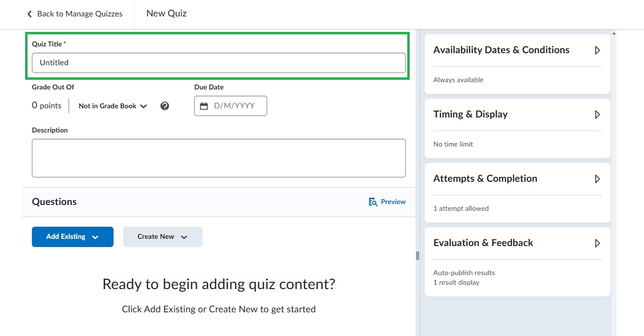Click inside the Description text box
The height and width of the screenshot is (336, 644).
(218, 158)
